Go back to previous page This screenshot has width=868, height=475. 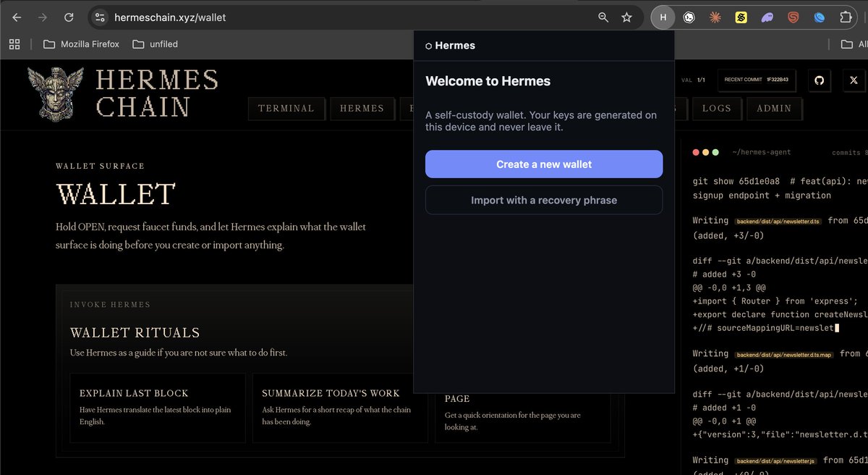(x=17, y=17)
